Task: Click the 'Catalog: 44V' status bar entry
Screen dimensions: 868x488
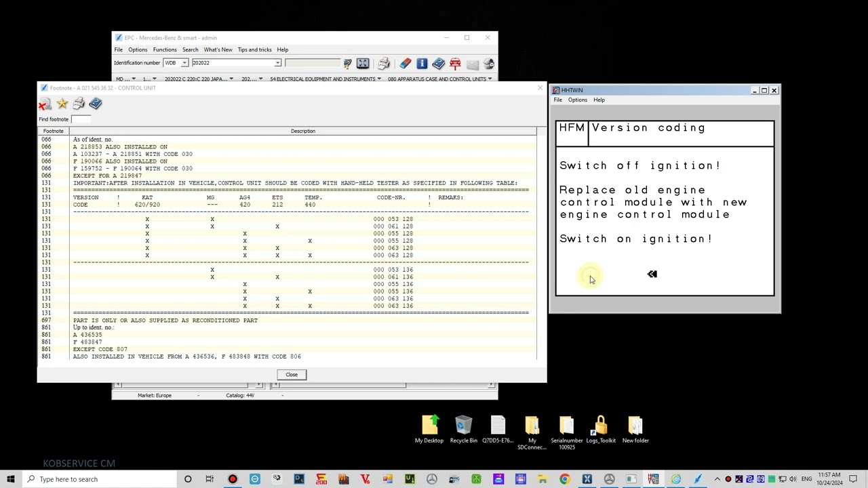Action: point(240,395)
